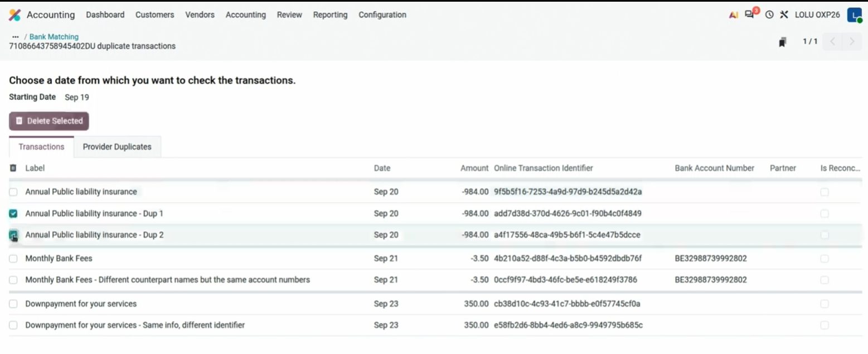Click identifier a4f17556-48ca-49b5-b6f1-5c4e47b5dcce
868x354 pixels.
567,235
